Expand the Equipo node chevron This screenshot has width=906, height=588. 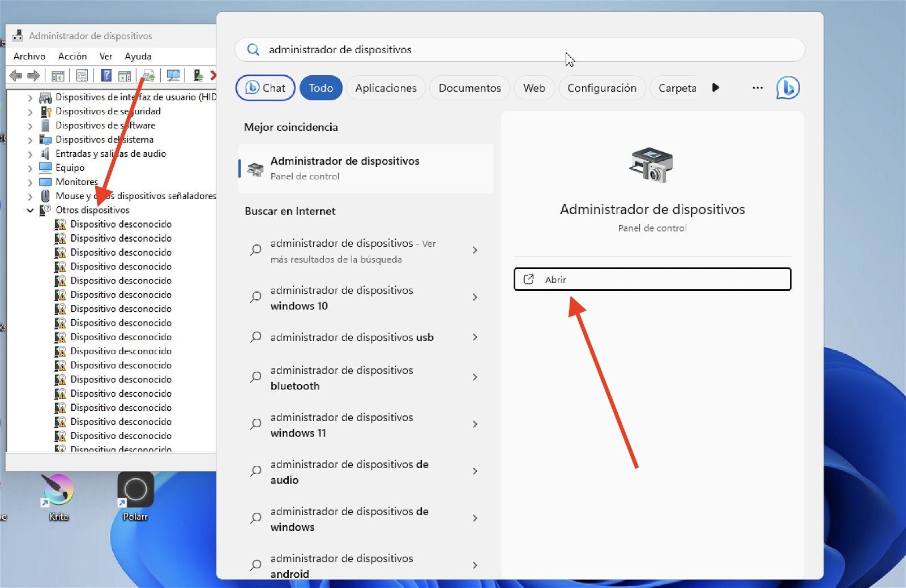30,168
